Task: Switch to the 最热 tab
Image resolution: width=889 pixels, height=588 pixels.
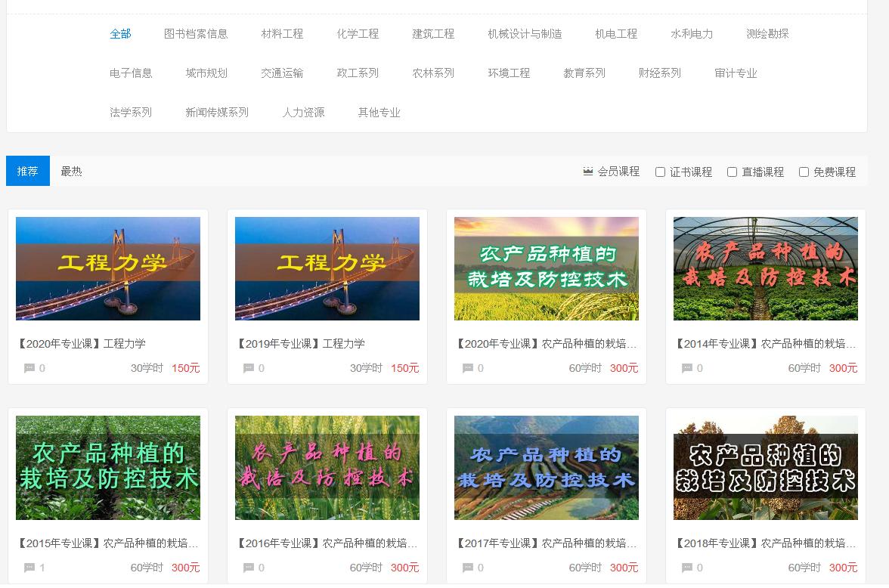Action: [71, 172]
